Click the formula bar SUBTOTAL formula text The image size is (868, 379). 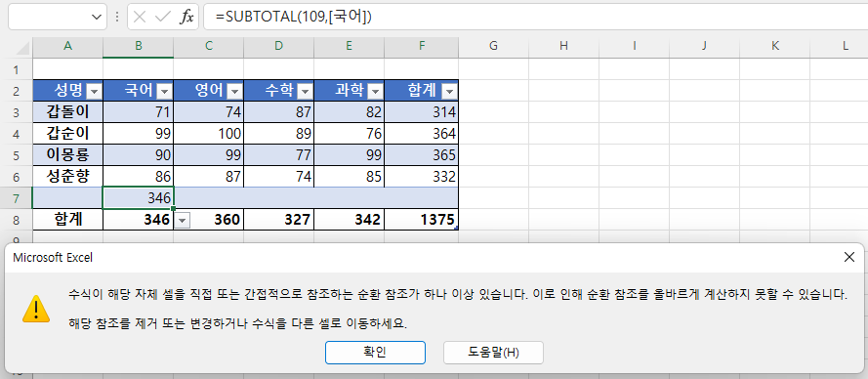[294, 18]
